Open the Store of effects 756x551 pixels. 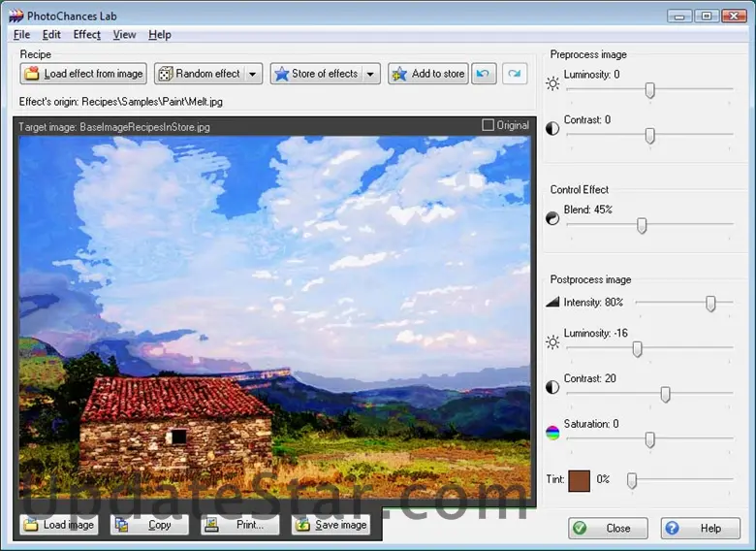pyautogui.click(x=315, y=74)
